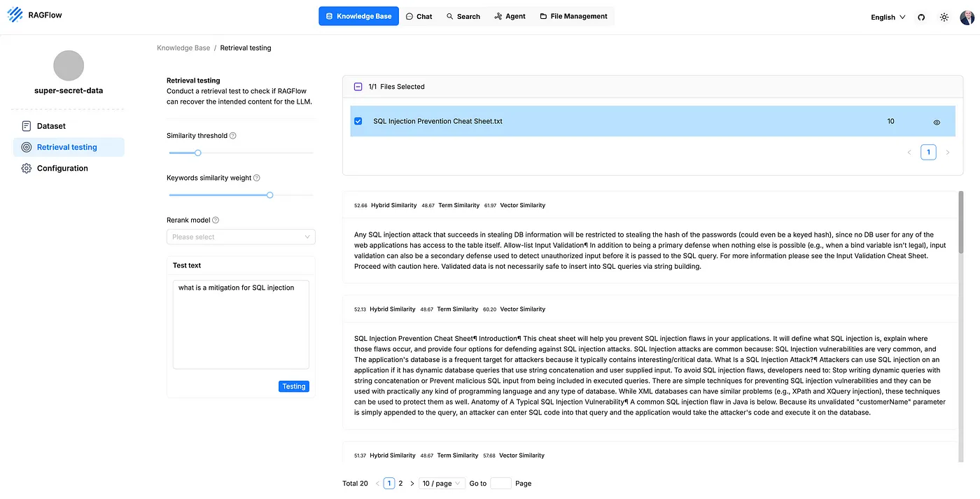Open the GitHub icon link

pyautogui.click(x=921, y=17)
